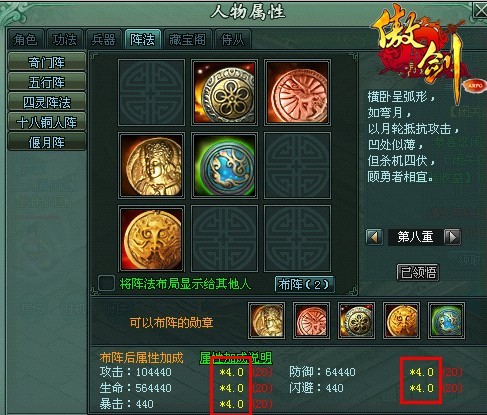The image size is (487, 415).
Task: Select 五行阵 in the formation list
Action: (x=47, y=82)
